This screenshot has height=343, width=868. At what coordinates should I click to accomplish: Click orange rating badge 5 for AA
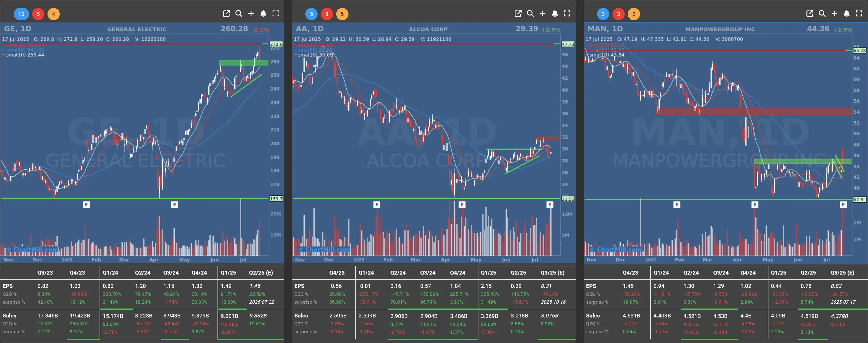point(342,14)
